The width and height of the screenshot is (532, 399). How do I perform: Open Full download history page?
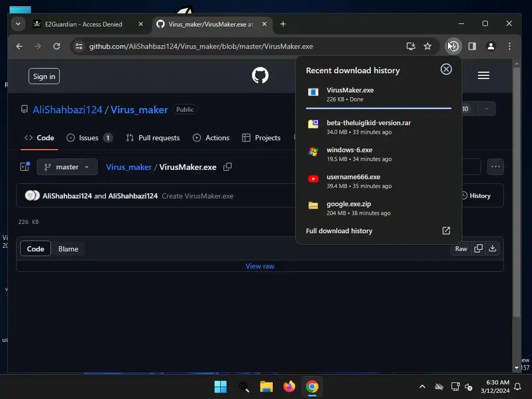click(x=378, y=231)
